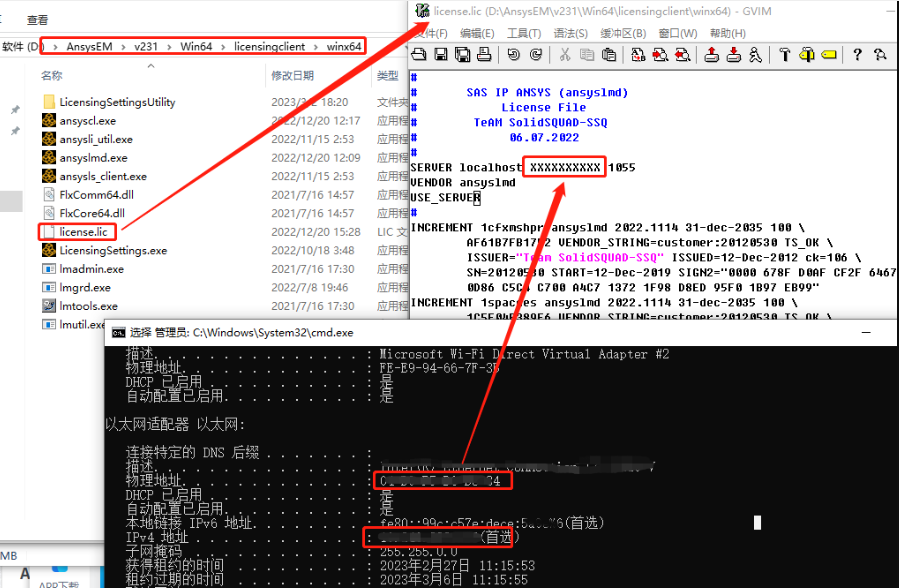Expand the chevron before Win64 in address bar

coord(169,47)
